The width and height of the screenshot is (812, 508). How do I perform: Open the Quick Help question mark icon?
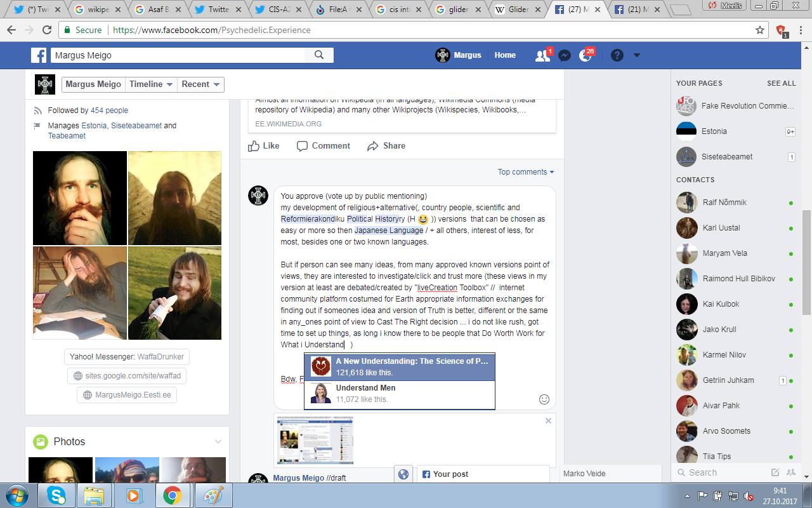(617, 55)
